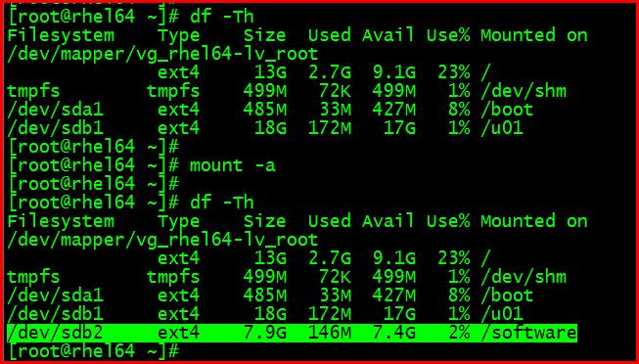Select the highlighted /dev/sdb2 filesystem name
The width and height of the screenshot is (639, 364).
pyautogui.click(x=55, y=333)
